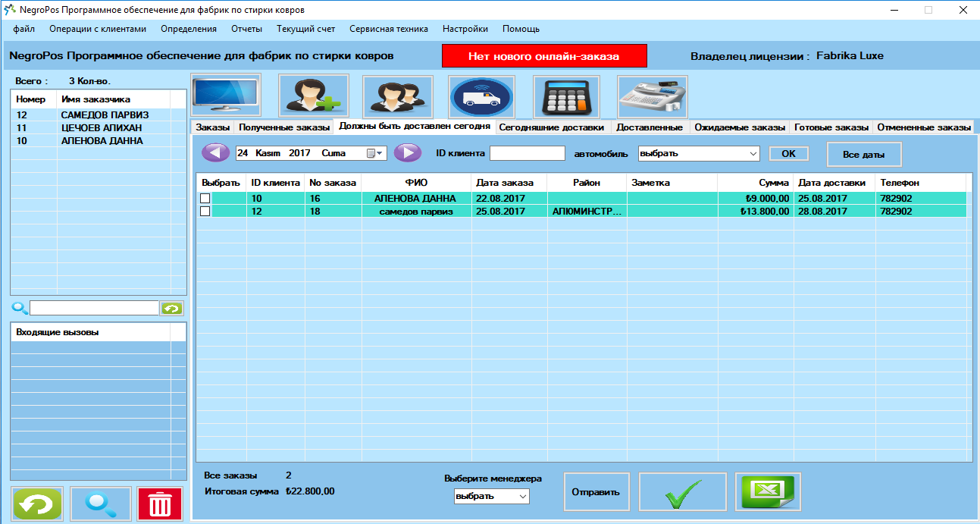Open the файл menu
The width and height of the screenshot is (980, 524).
click(24, 29)
